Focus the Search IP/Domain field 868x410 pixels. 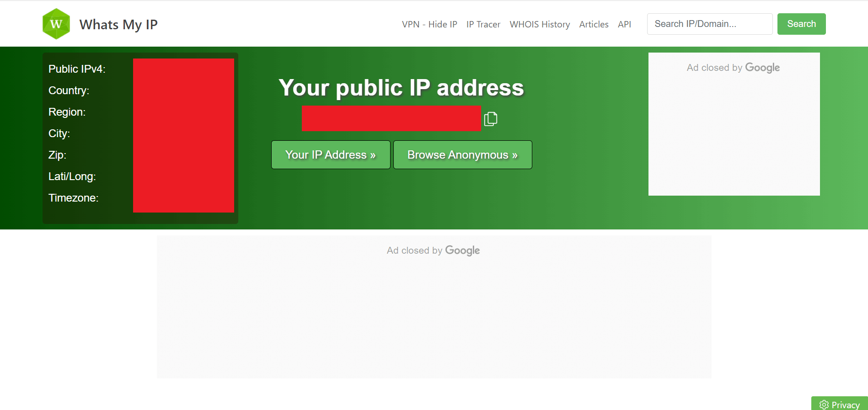pyautogui.click(x=710, y=24)
